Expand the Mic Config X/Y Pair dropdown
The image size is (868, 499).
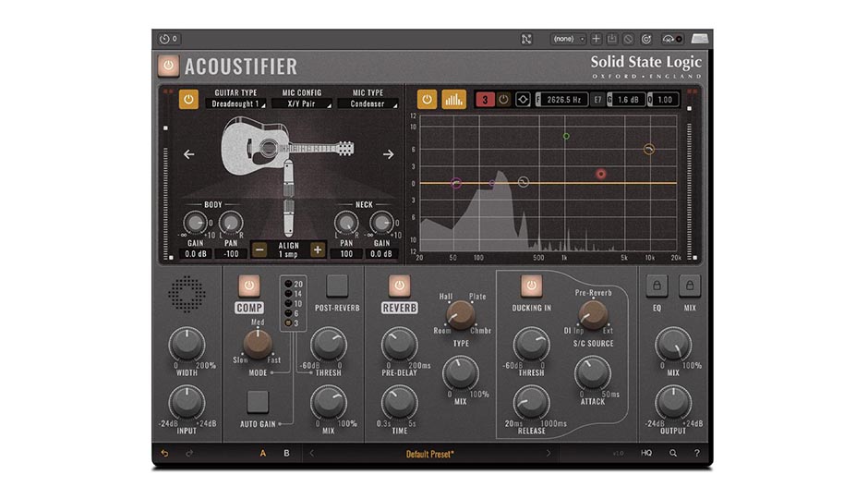coord(307,104)
